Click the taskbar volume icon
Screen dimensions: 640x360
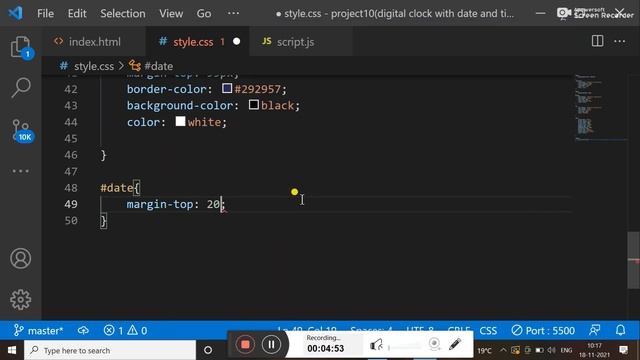click(551, 350)
